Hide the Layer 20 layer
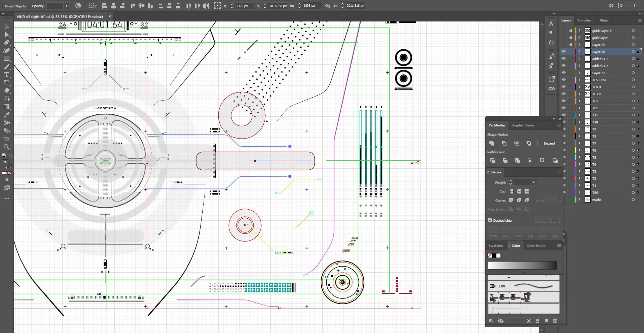 point(564,52)
